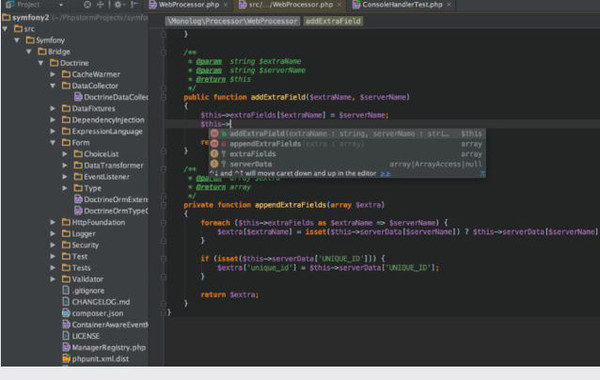Screen dimensions: 600x380
Task: Collapse the Doctrine folder arrow
Action: coord(41,63)
